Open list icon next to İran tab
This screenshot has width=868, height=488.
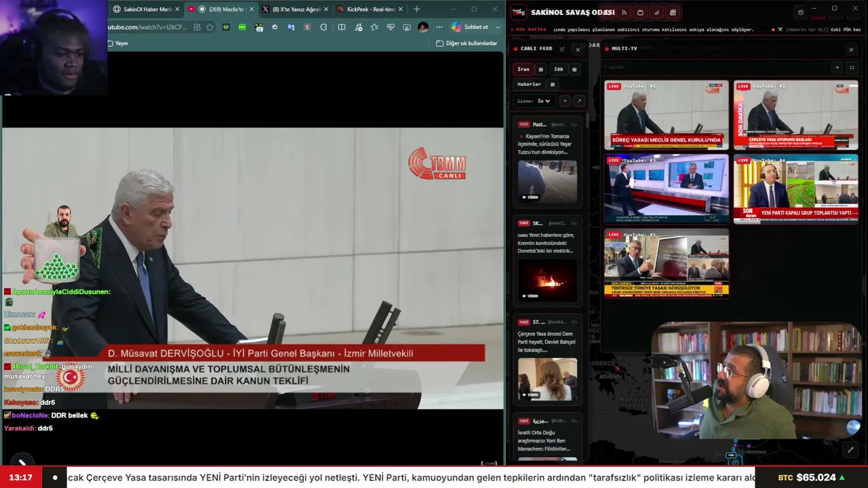(540, 69)
